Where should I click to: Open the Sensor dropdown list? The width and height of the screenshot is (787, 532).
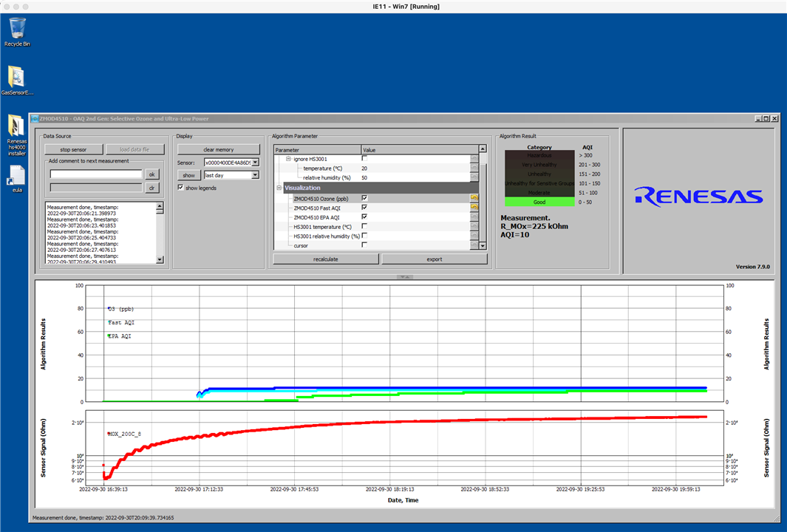(x=256, y=163)
